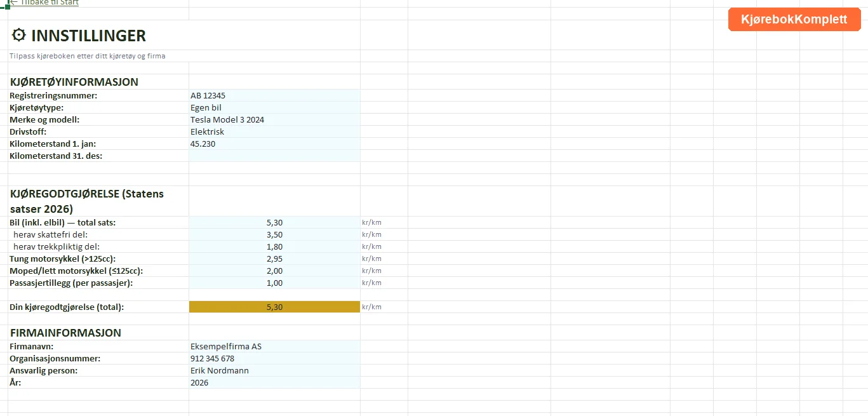Click the 'herav trekkpliktig del:' label
The height and width of the screenshot is (416, 868).
click(57, 247)
